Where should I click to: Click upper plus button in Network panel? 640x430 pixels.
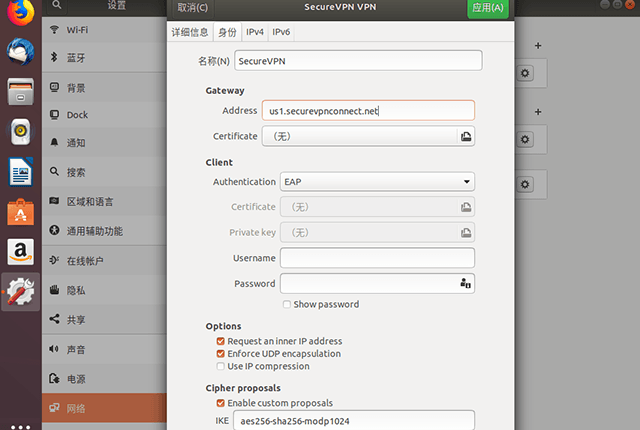538,46
